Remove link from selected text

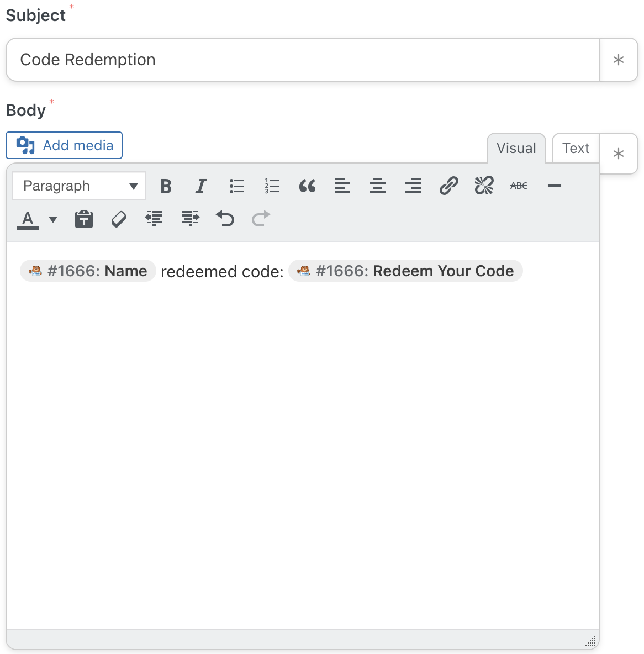484,186
